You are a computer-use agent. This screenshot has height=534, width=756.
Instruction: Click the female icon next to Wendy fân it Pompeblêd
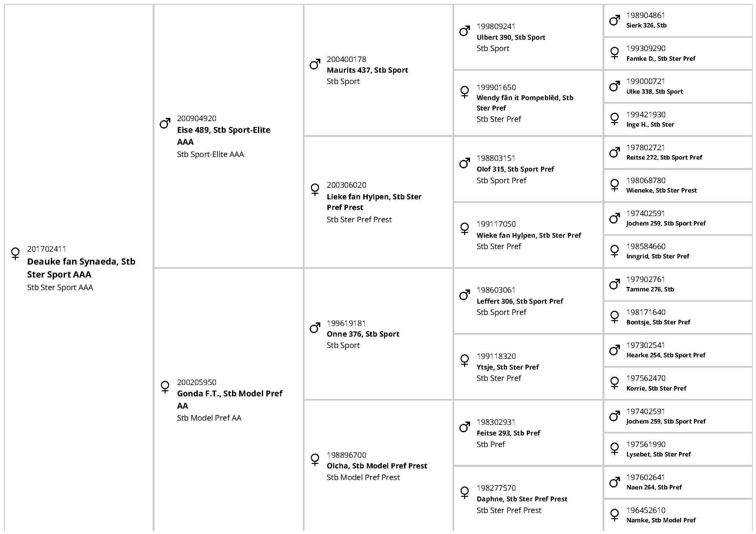(x=464, y=92)
